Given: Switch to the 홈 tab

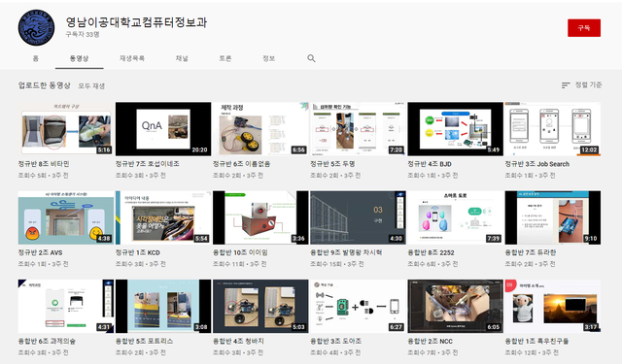Looking at the screenshot, I should pos(36,58).
